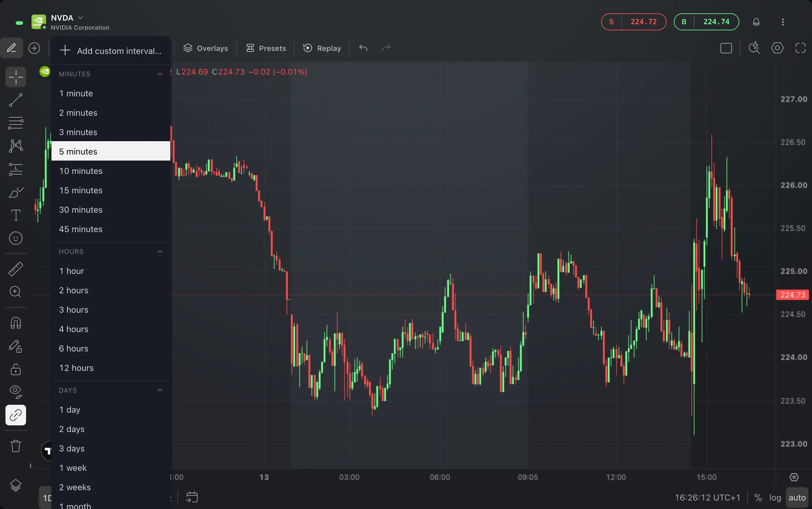This screenshot has height=509, width=812.
Task: Select the Text annotation tool
Action: coord(15,215)
